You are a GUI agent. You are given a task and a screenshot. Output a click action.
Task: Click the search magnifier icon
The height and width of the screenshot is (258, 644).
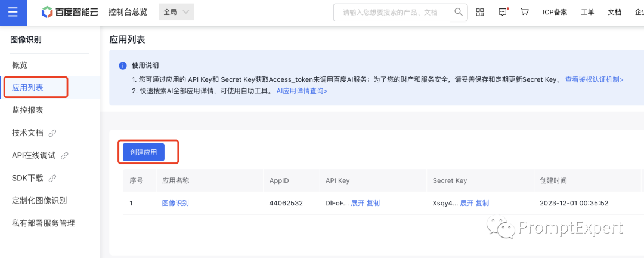[458, 12]
